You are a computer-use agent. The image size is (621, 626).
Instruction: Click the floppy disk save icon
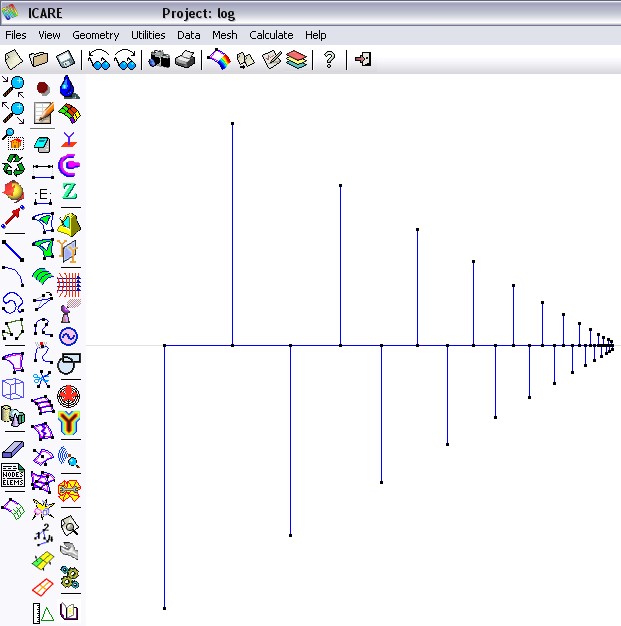(x=65, y=60)
